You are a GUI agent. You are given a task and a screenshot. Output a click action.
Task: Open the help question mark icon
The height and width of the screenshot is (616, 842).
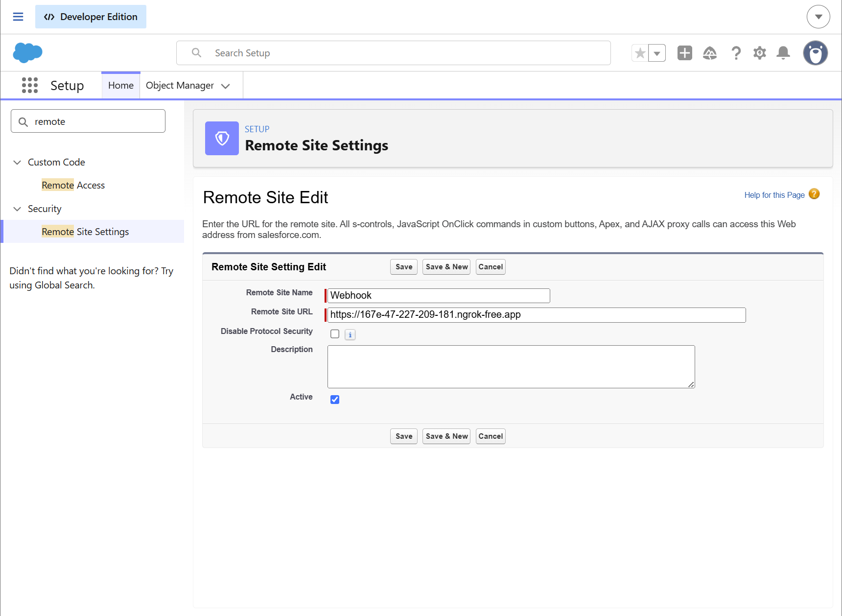[736, 53]
